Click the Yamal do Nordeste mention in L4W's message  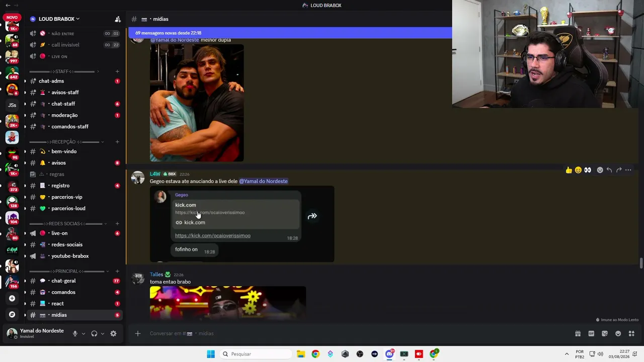click(263, 182)
